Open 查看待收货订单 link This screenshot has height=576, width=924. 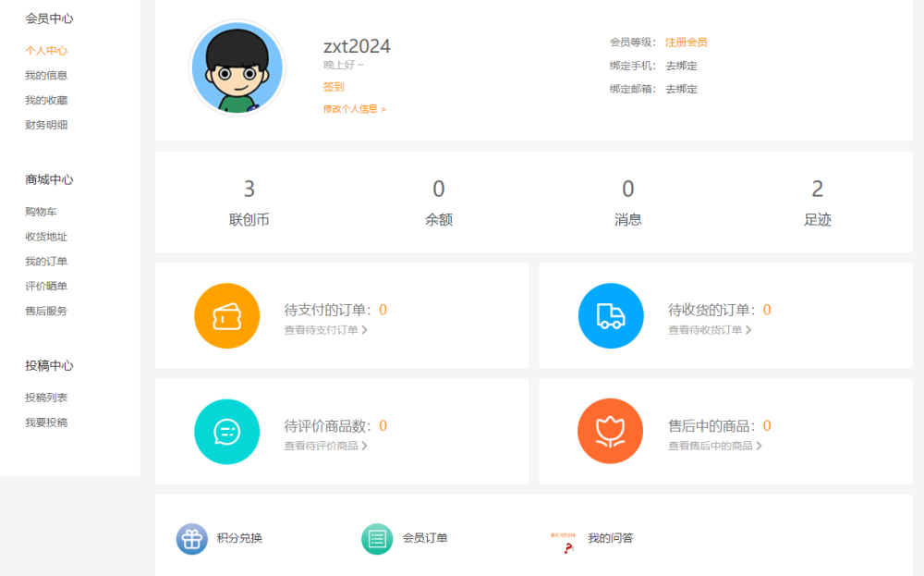coord(710,330)
